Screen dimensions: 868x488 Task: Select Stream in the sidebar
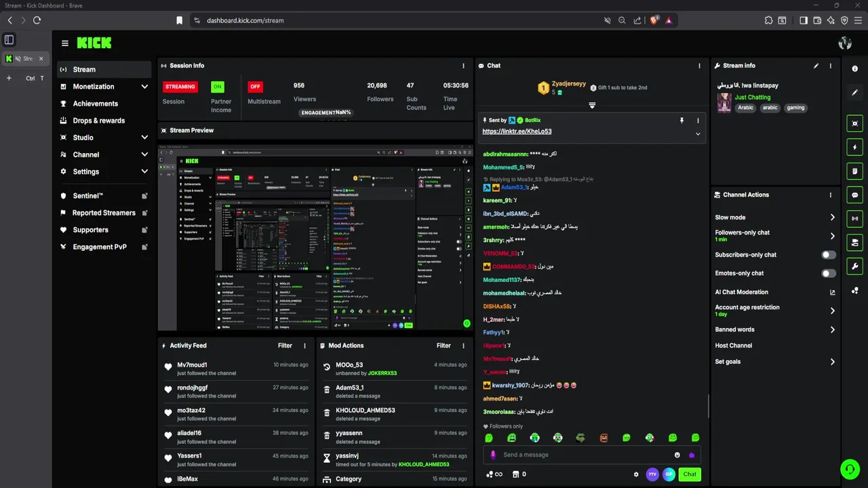point(103,69)
